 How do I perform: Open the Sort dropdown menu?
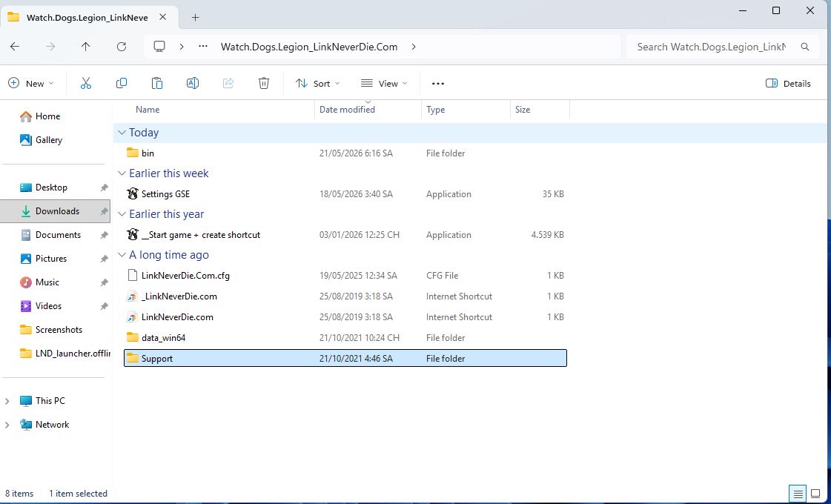click(317, 83)
